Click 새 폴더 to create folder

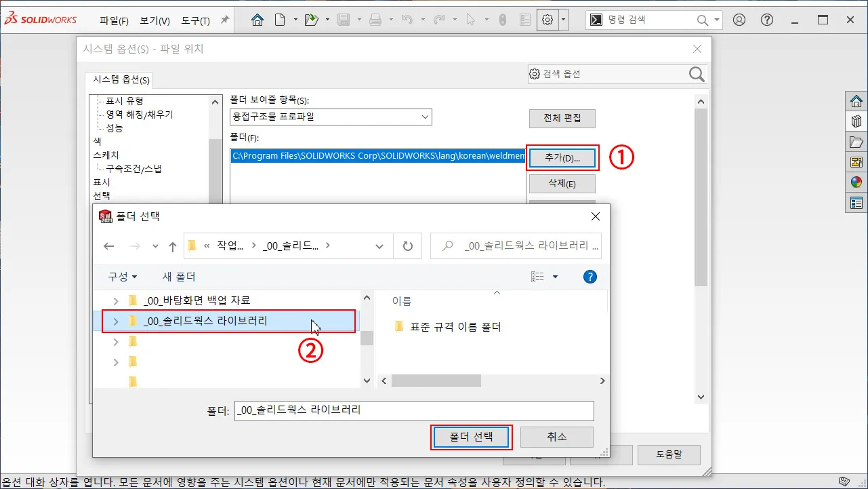(179, 277)
